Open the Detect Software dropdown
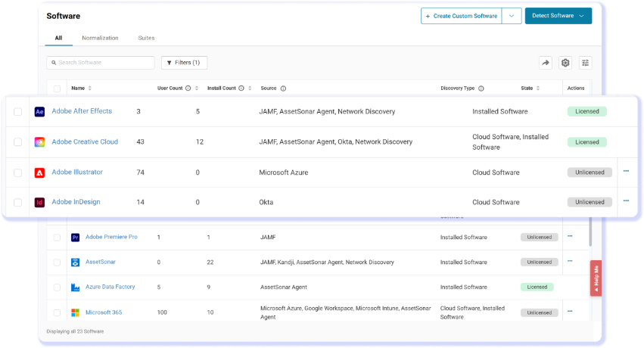 click(558, 16)
